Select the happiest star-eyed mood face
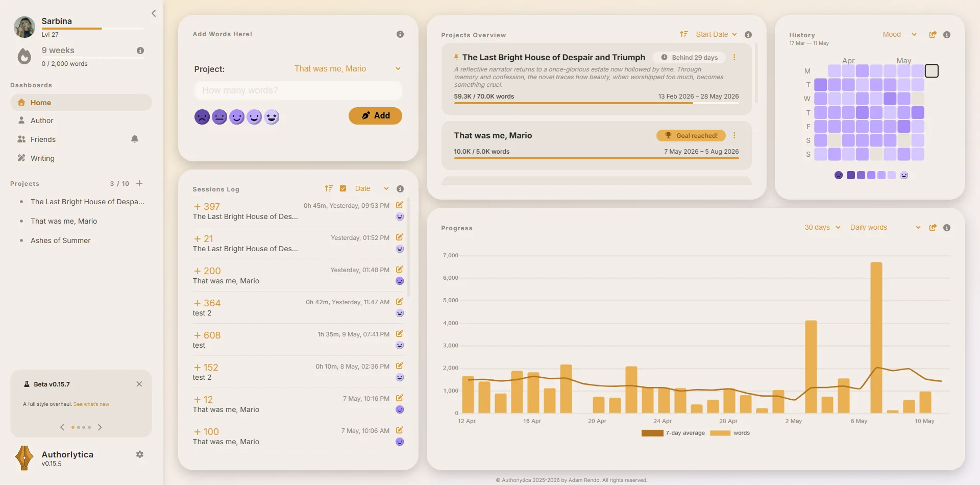 point(272,117)
